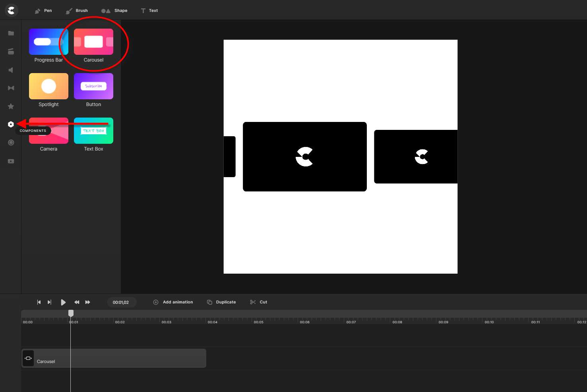Choose the Shape tool
Viewport: 587px width, 392px height.
(x=114, y=11)
